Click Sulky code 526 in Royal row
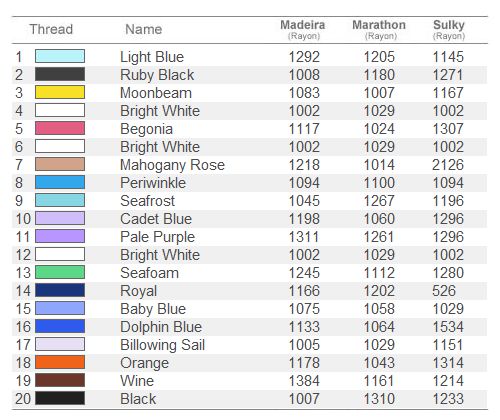The image size is (500, 420). [x=444, y=291]
